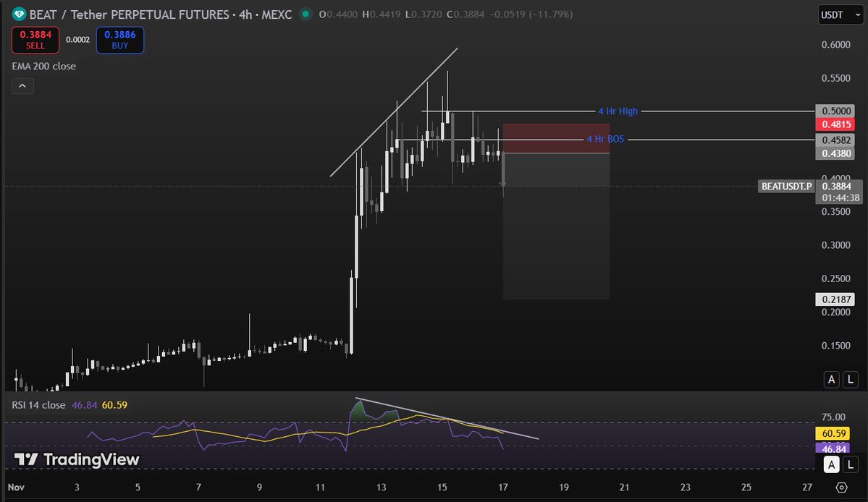Click the 0.5000 price axis label
Viewport: 868px width, 502px height.
(x=836, y=111)
